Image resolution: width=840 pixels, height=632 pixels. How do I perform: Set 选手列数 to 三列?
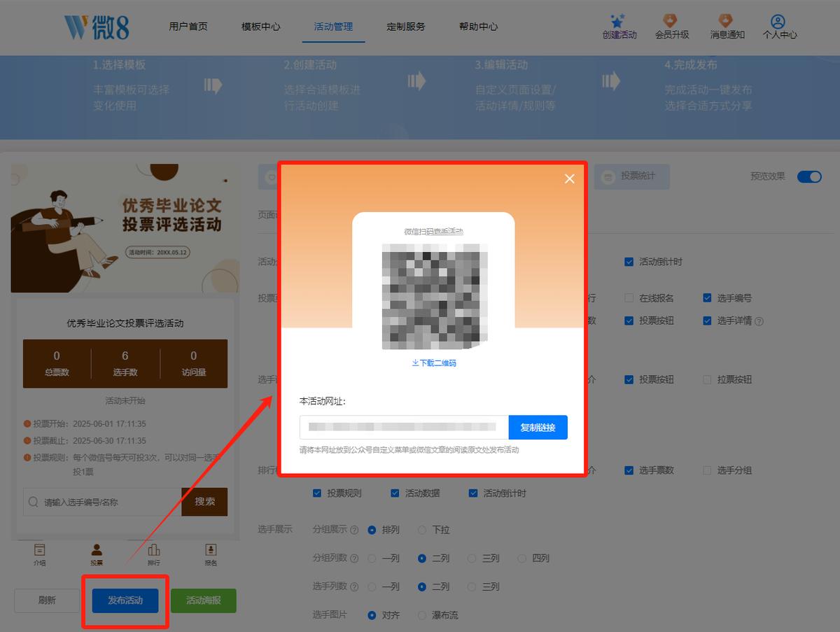(472, 587)
